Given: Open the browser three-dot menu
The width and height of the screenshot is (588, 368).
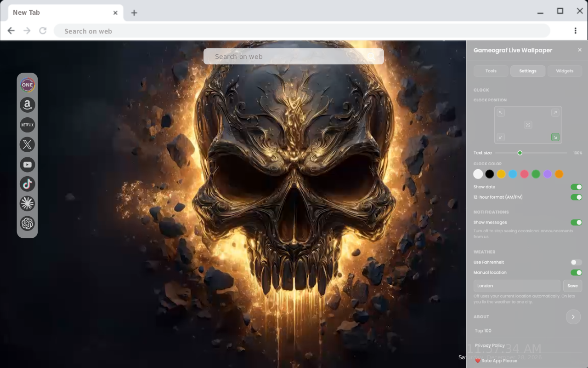Looking at the screenshot, I should 575,31.
